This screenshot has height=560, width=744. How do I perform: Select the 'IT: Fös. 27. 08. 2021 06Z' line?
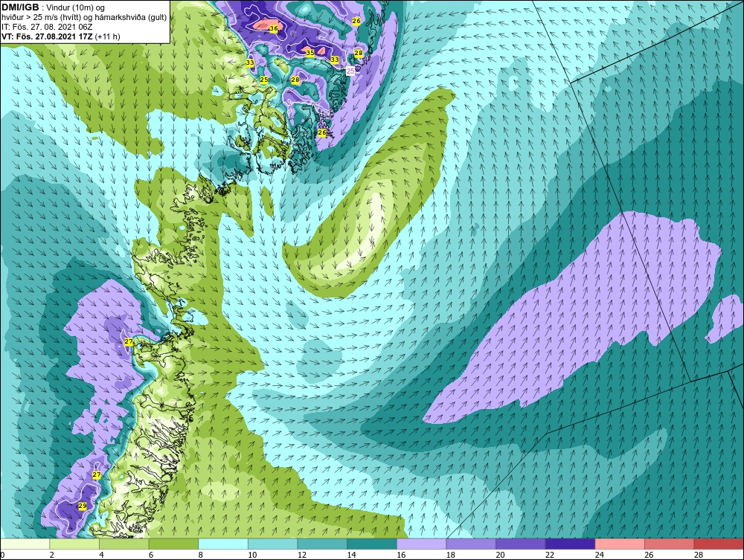(47, 27)
